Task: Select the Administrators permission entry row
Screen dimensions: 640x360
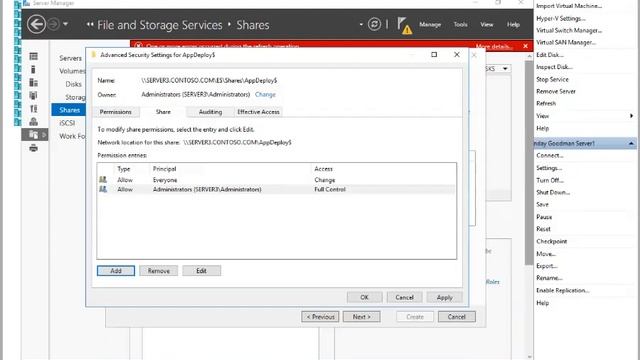Action: [x=276, y=189]
